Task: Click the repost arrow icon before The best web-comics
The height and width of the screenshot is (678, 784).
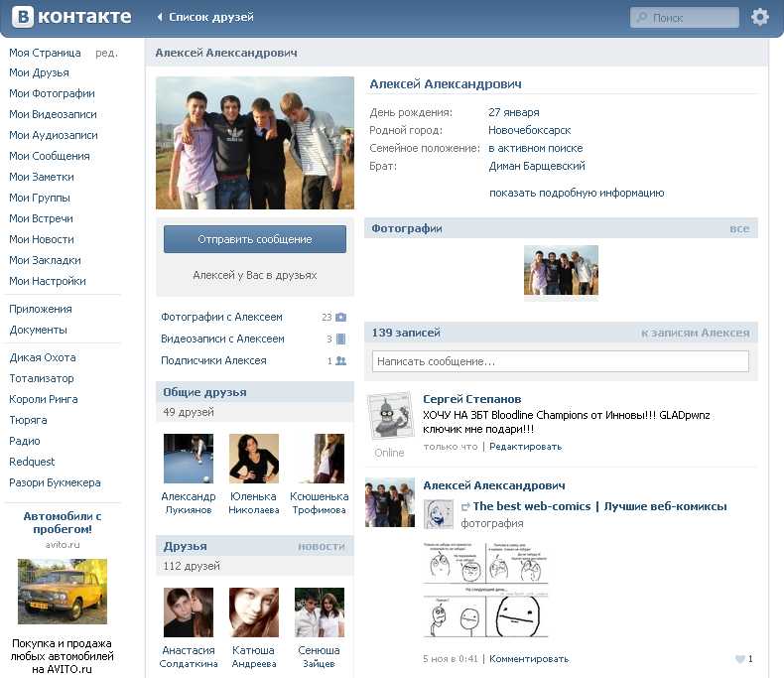Action: pos(465,507)
